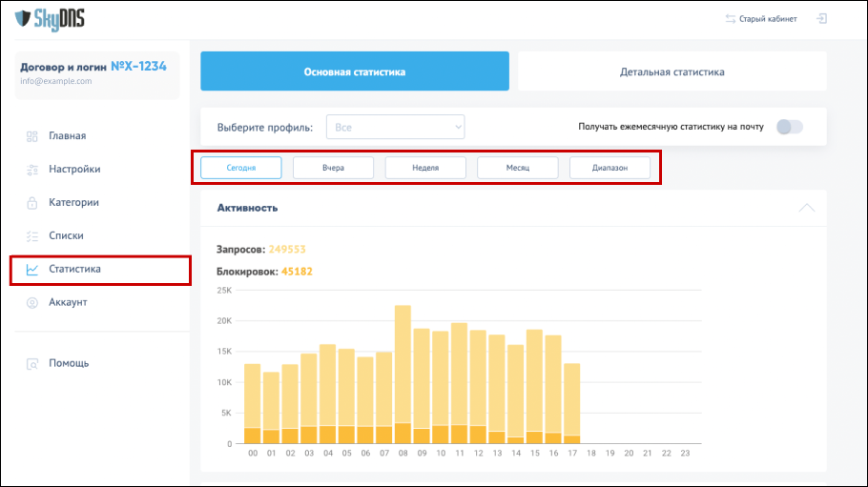
Task: Click the info@example.com email text
Action: pos(56,81)
